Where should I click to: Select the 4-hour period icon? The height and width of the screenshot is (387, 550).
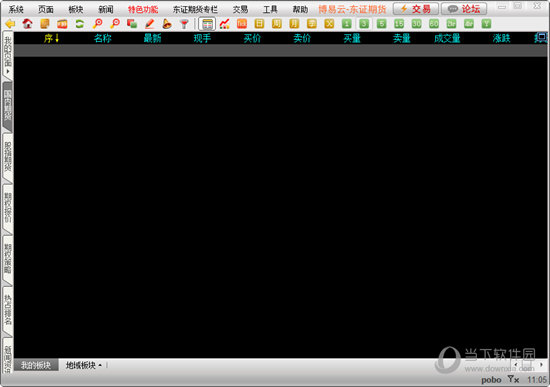(469, 24)
